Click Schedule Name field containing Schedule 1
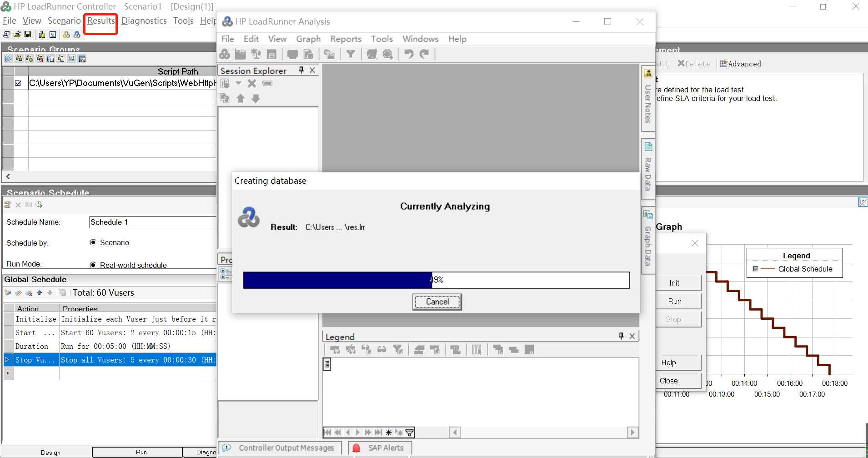The image size is (868, 458). tap(153, 222)
